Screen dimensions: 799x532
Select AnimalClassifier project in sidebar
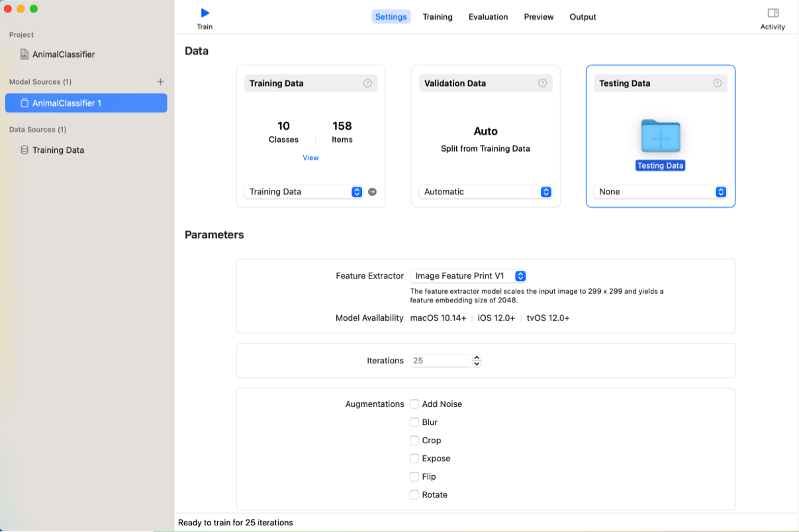64,54
